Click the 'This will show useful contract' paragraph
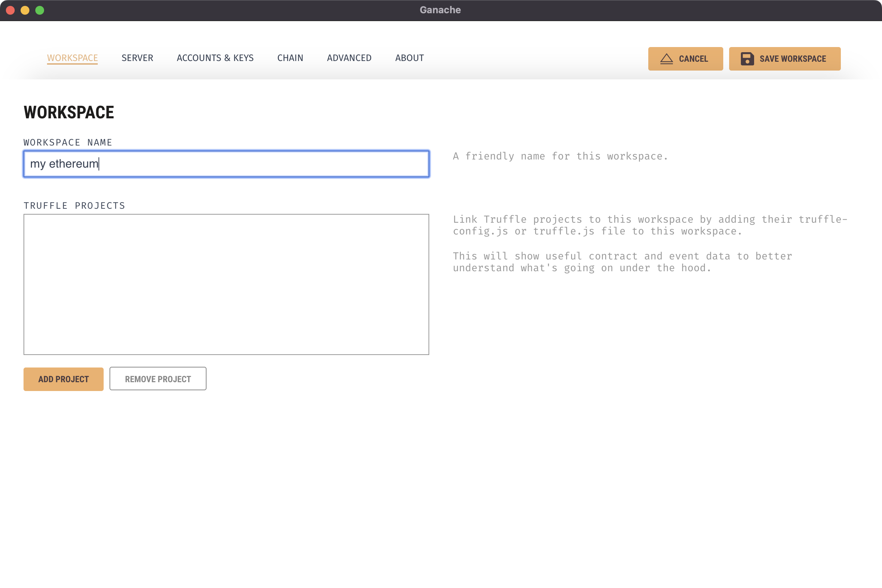This screenshot has width=882, height=588. click(622, 262)
